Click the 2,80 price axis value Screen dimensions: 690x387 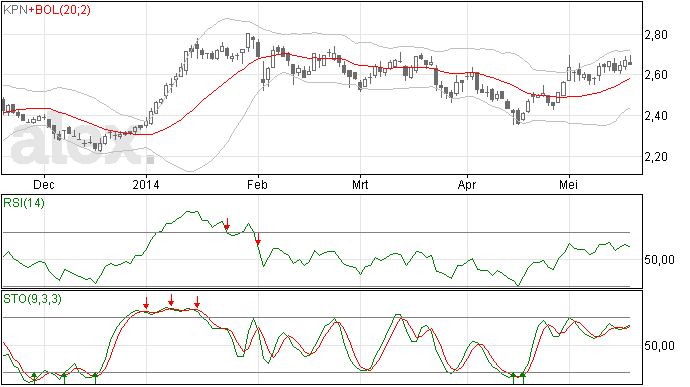point(656,35)
